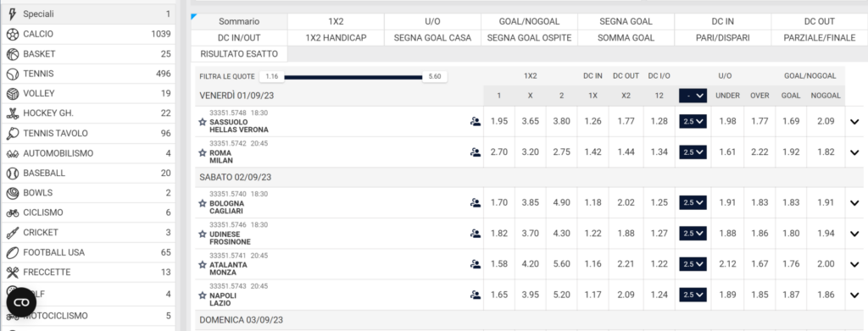The height and width of the screenshot is (331, 868).
Task: Select the PARZIALE/FINALE tab
Action: pyautogui.click(x=820, y=38)
